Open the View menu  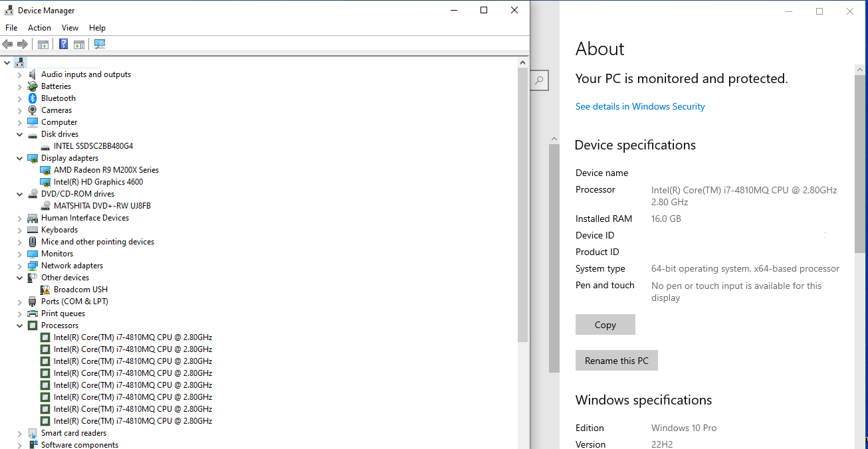click(x=70, y=28)
